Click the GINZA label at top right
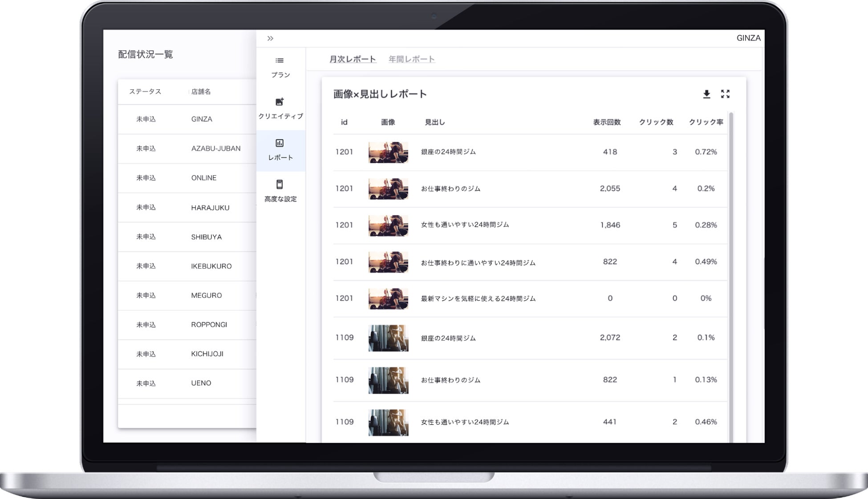The image size is (868, 499). pyautogui.click(x=748, y=38)
